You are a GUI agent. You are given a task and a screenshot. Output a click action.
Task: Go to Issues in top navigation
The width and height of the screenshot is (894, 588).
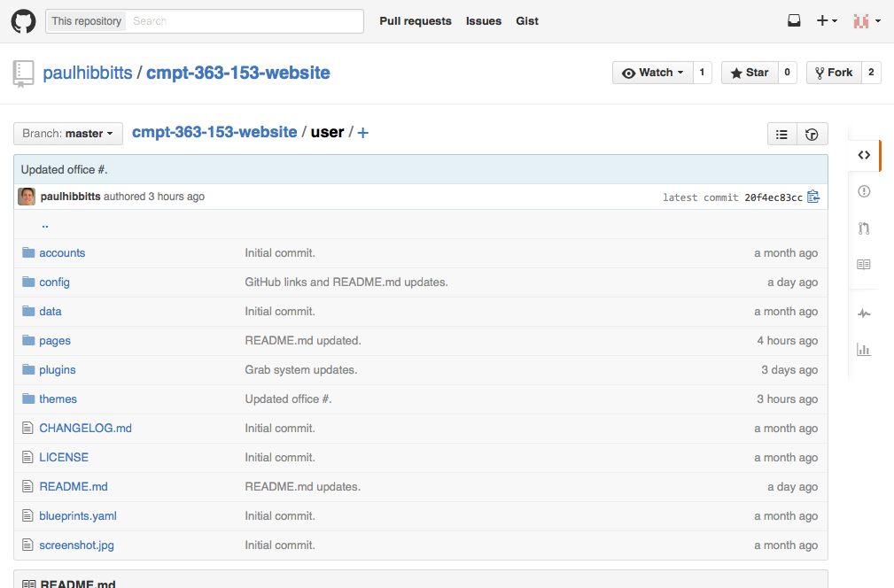pyautogui.click(x=484, y=21)
